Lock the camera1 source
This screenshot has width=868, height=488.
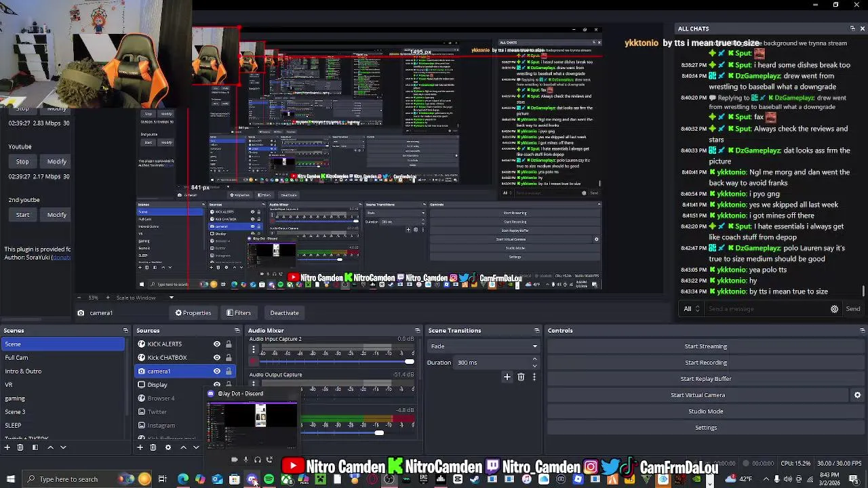pyautogui.click(x=229, y=371)
